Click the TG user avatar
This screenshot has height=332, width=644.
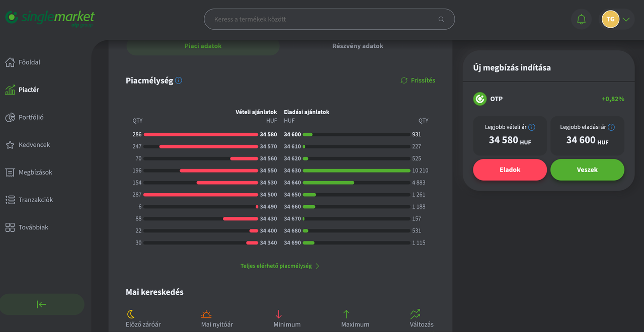point(610,20)
